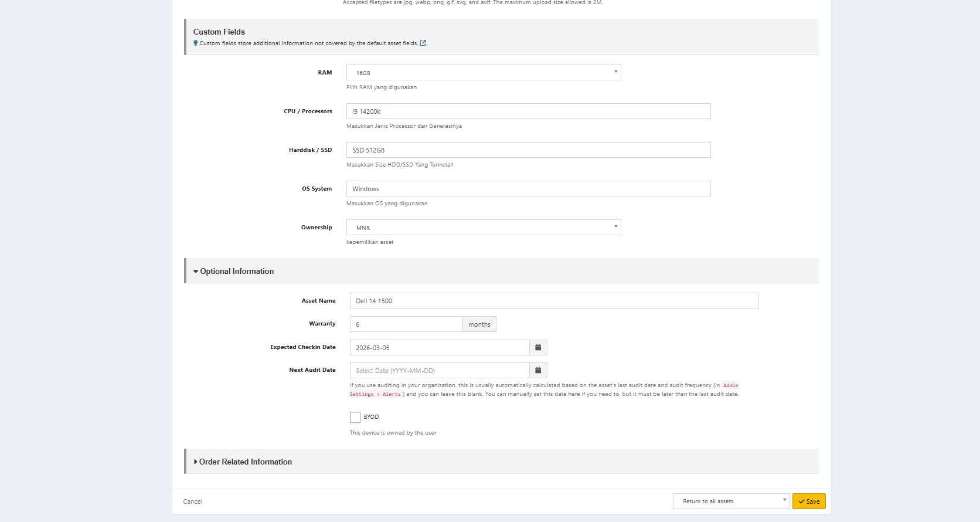Collapse the Optional Information section
Viewport: 980px width, 522px height.
234,271
